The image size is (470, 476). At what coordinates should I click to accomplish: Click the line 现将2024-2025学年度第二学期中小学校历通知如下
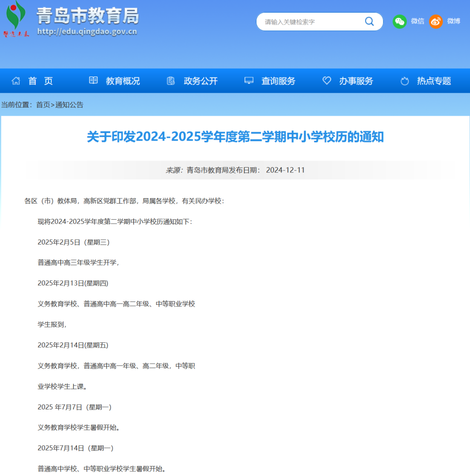[115, 221]
